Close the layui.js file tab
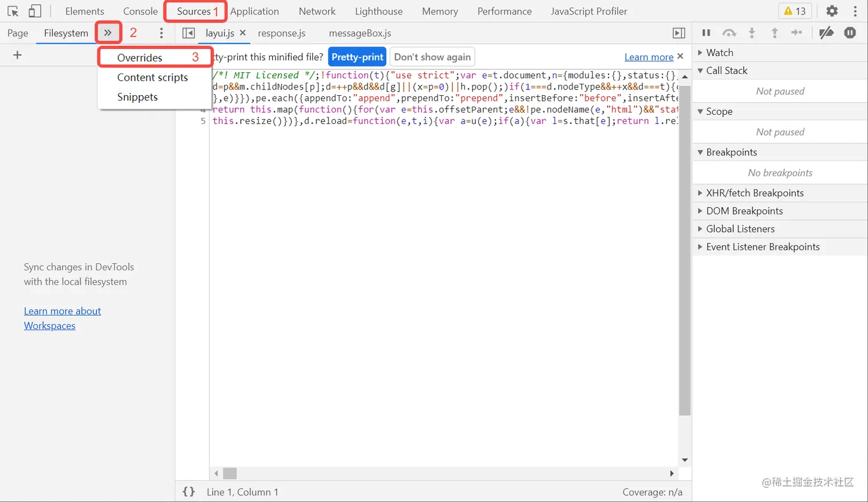This screenshot has height=502, width=868. (243, 33)
